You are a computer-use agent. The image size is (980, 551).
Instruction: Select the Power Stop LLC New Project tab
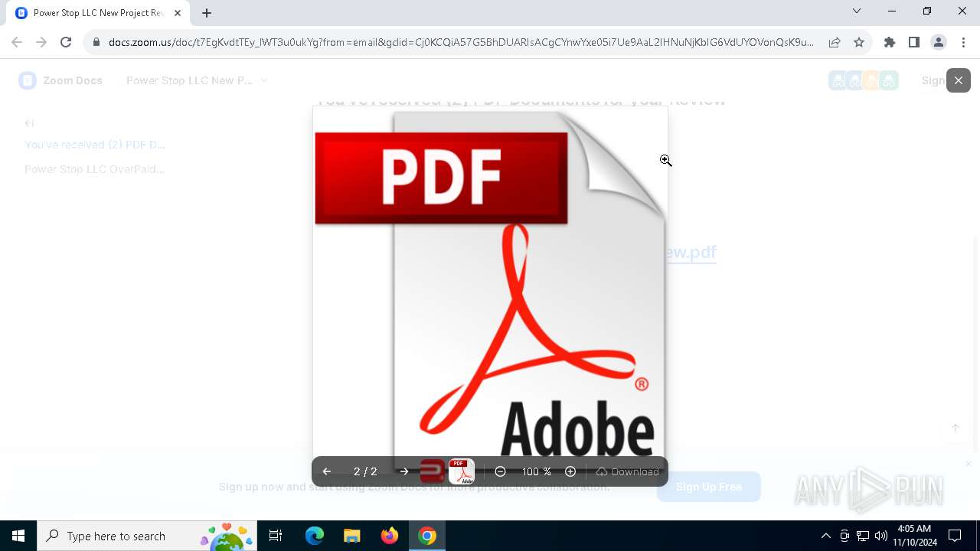pyautogui.click(x=98, y=13)
